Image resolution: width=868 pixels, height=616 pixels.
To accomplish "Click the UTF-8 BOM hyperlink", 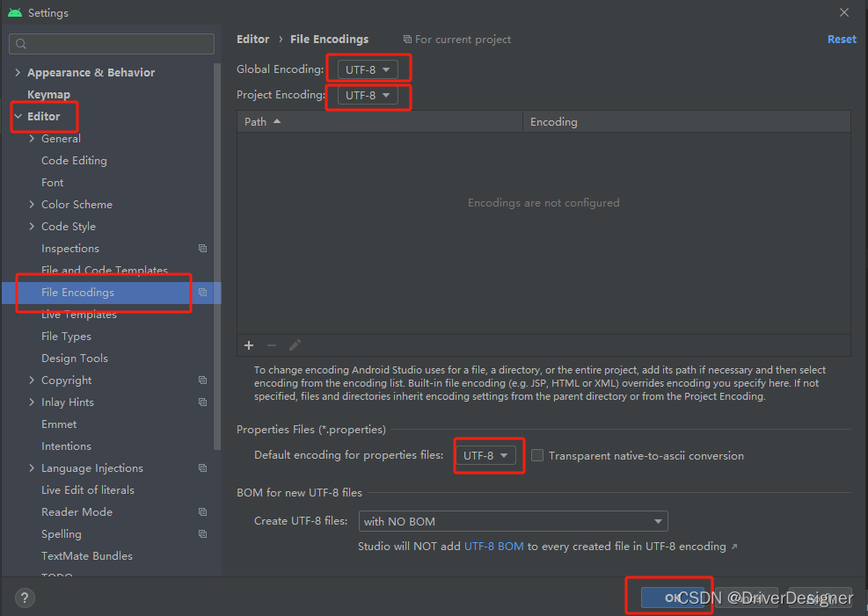I will [493, 547].
